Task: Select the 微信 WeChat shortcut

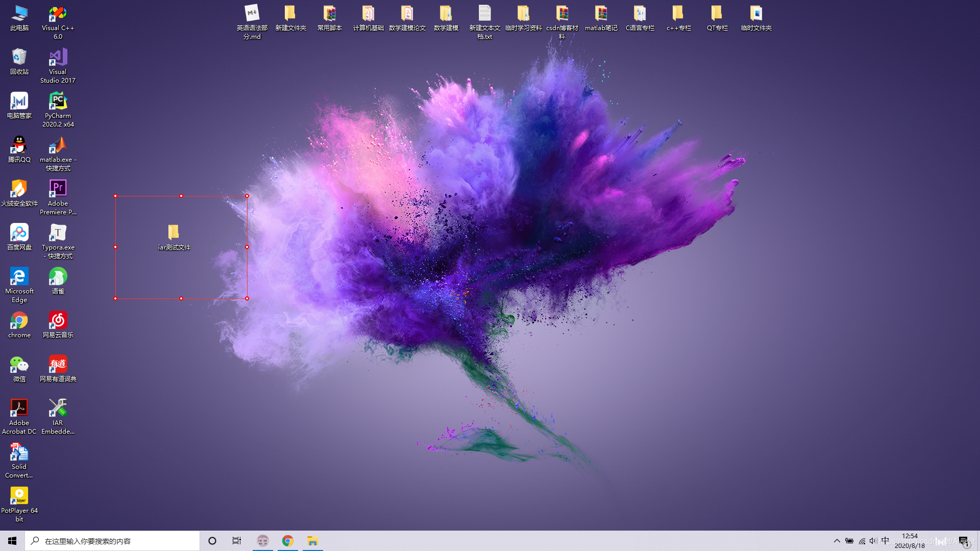Action: pos(19,369)
